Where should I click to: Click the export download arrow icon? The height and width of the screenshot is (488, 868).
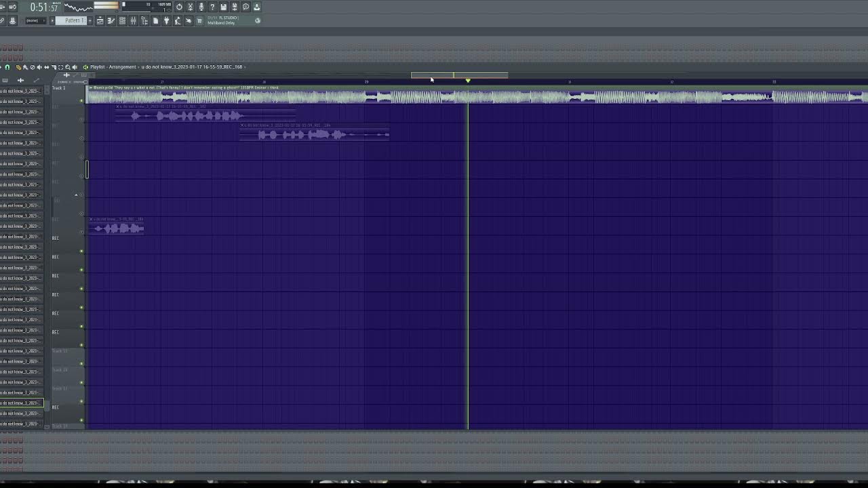[257, 7]
